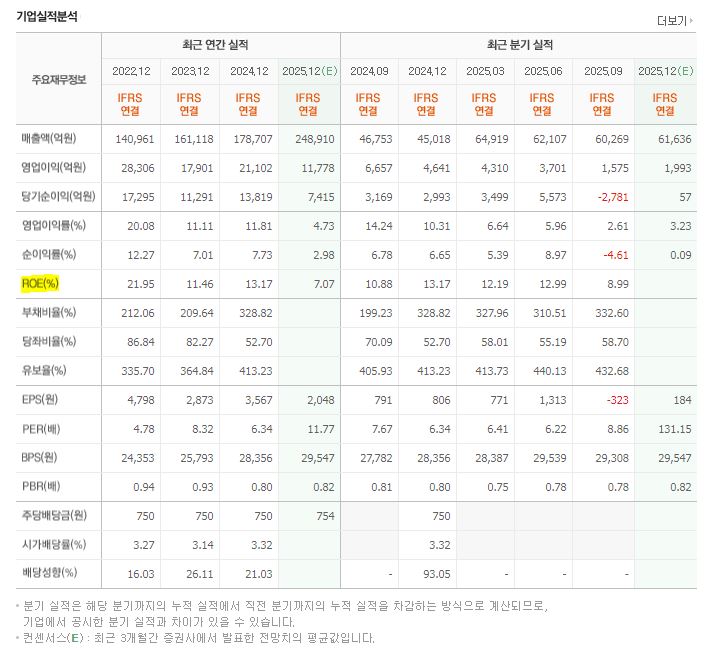
Task: Click the 당좌비율(%) row label
Action: click(49, 342)
